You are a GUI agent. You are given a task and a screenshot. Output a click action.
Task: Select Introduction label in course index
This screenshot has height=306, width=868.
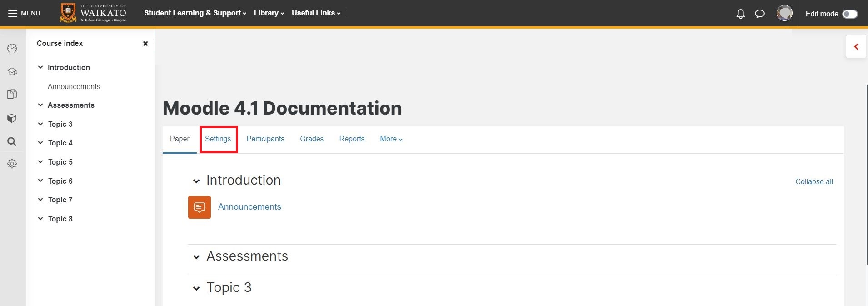(69, 67)
